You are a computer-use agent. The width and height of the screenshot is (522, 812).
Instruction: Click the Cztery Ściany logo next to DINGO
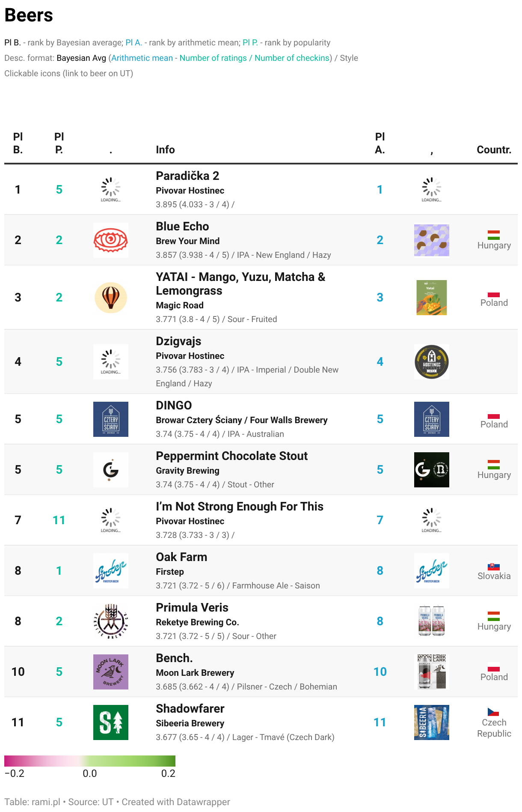(x=111, y=419)
